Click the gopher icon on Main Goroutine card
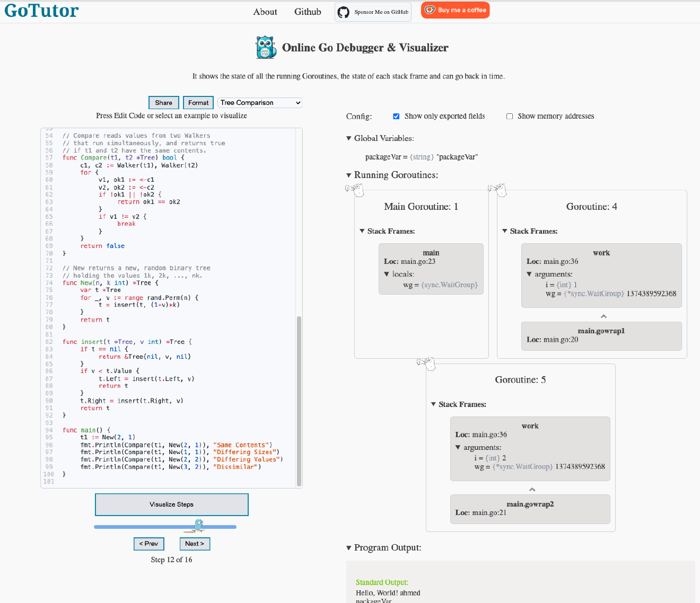 (x=355, y=189)
